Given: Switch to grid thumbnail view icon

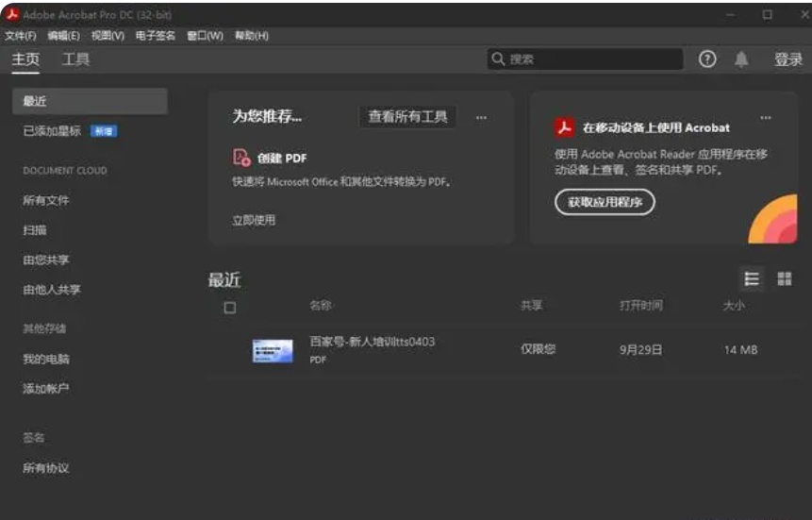Looking at the screenshot, I should point(785,279).
